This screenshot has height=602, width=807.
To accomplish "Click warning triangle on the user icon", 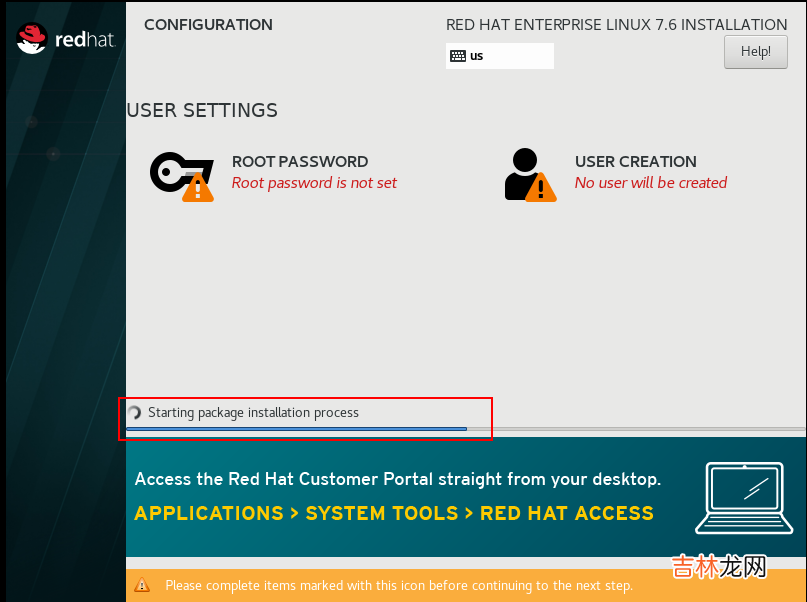I will (x=541, y=186).
